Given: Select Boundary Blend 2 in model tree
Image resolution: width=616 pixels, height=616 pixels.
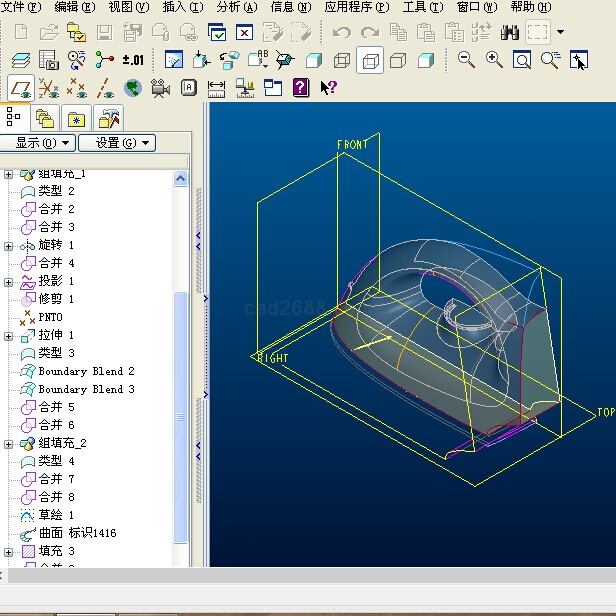Looking at the screenshot, I should click(x=86, y=371).
